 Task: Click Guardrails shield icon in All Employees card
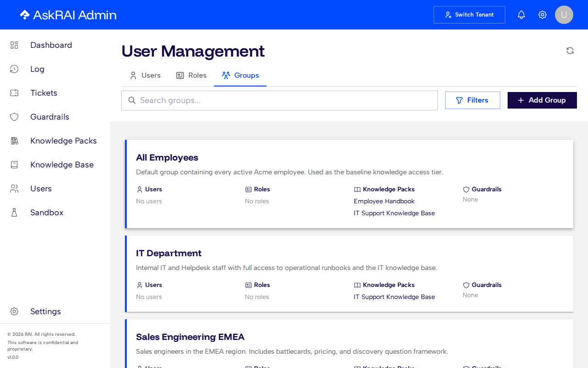[x=466, y=190]
